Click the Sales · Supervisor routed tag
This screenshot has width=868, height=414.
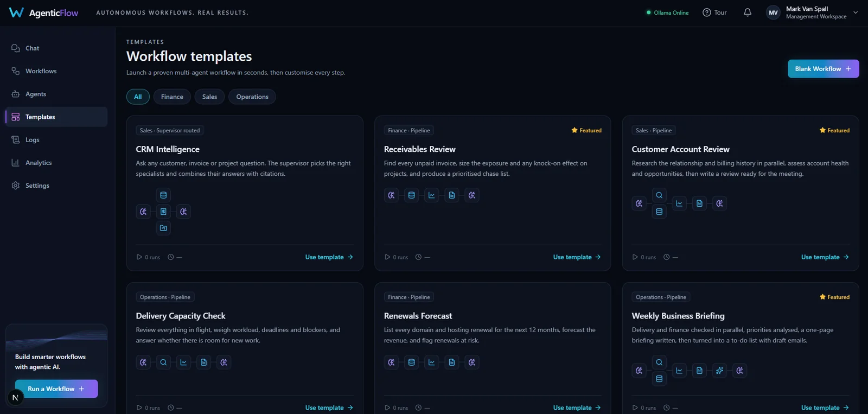coord(170,130)
